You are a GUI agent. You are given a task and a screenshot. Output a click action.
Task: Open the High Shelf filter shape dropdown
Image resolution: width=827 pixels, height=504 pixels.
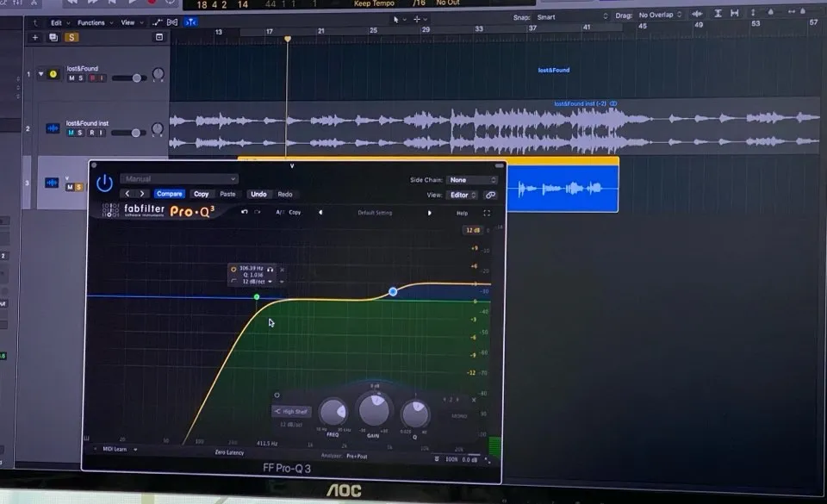click(x=294, y=412)
